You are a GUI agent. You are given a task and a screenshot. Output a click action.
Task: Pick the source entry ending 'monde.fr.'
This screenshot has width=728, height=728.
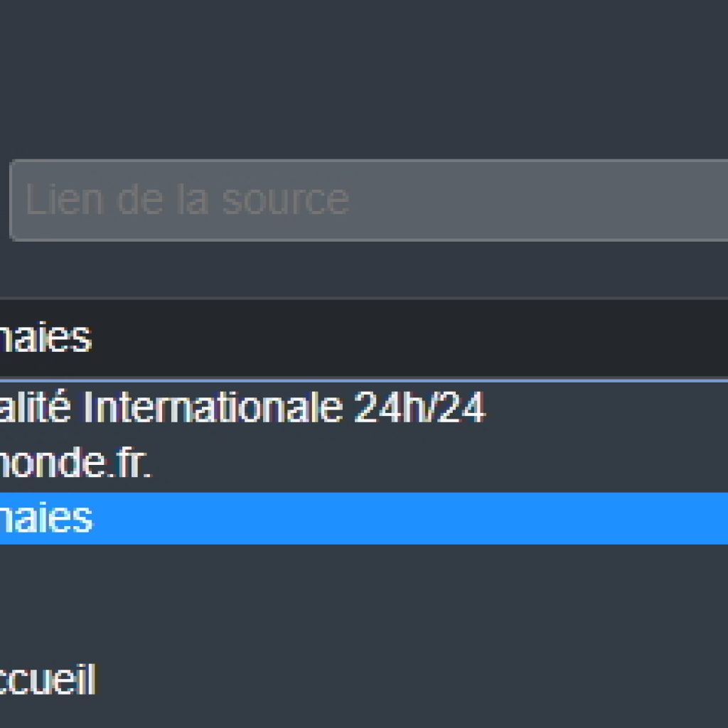(364, 462)
